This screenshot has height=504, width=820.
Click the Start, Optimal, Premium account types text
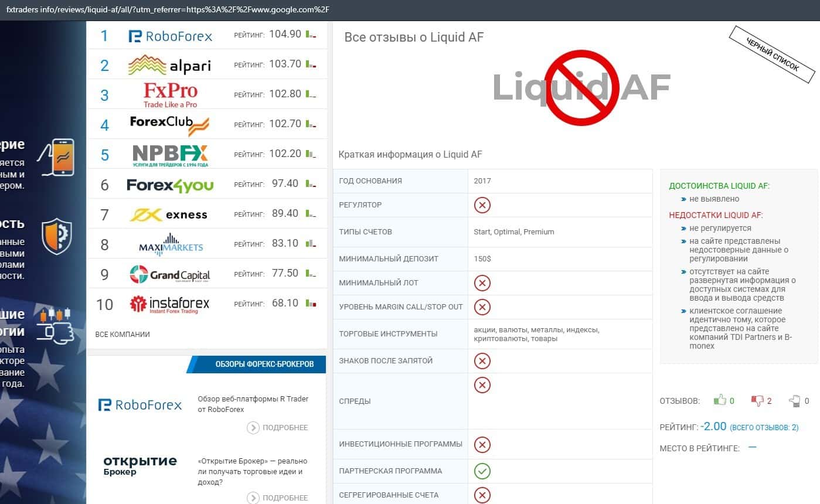[x=514, y=232]
